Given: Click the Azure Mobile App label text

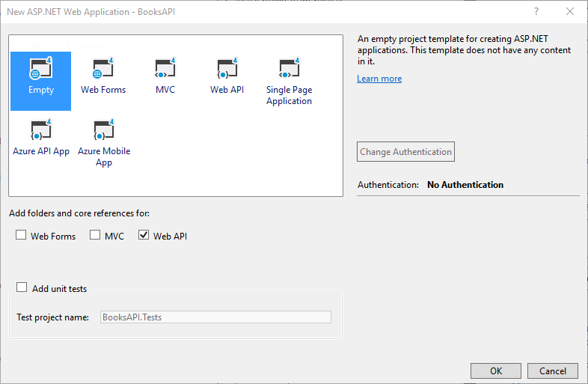Looking at the screenshot, I should pos(103,156).
